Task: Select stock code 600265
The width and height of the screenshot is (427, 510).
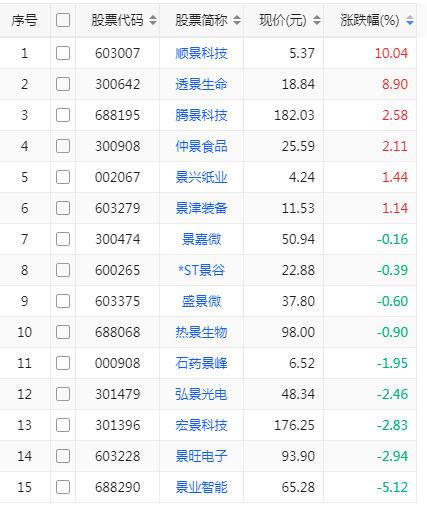Action: (117, 270)
